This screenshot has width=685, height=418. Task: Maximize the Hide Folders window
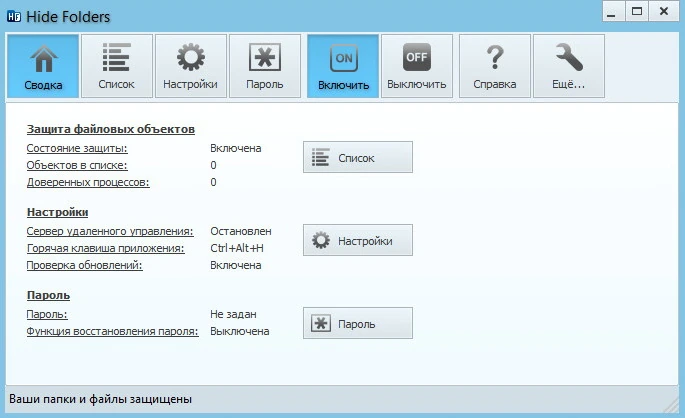click(637, 11)
